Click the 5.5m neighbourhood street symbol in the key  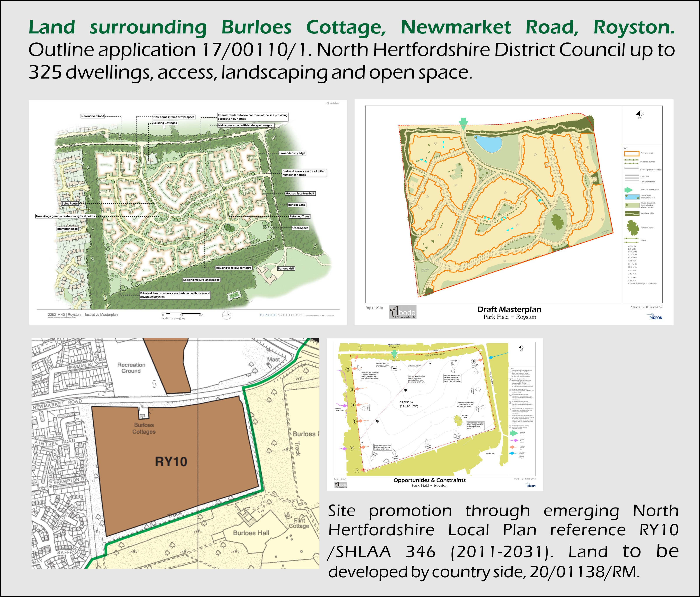[632, 169]
